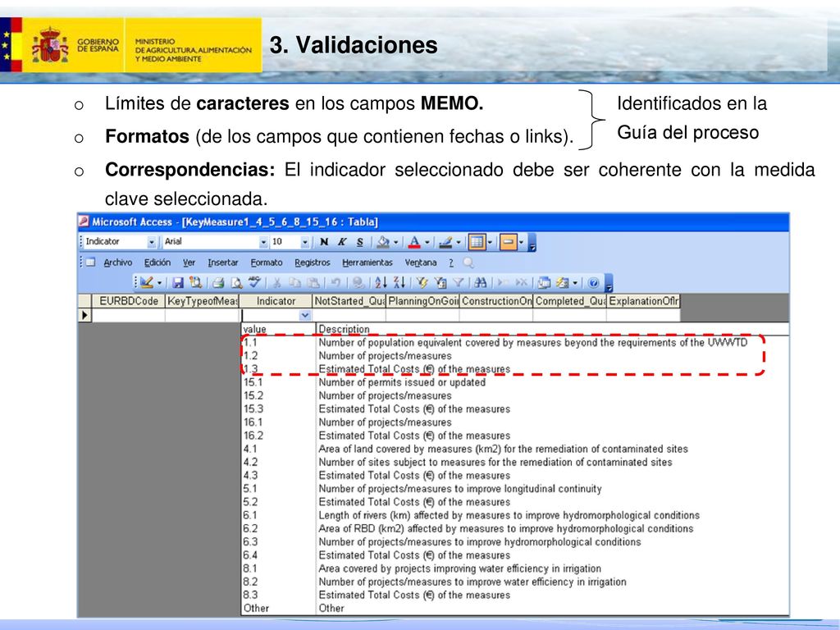The height and width of the screenshot is (630, 840).
Task: Select the Indicator column header
Action: [276, 301]
